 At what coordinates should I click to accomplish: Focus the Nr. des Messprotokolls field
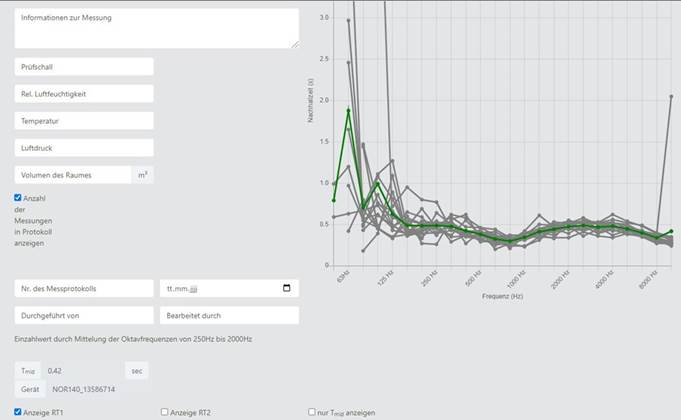pyautogui.click(x=83, y=288)
